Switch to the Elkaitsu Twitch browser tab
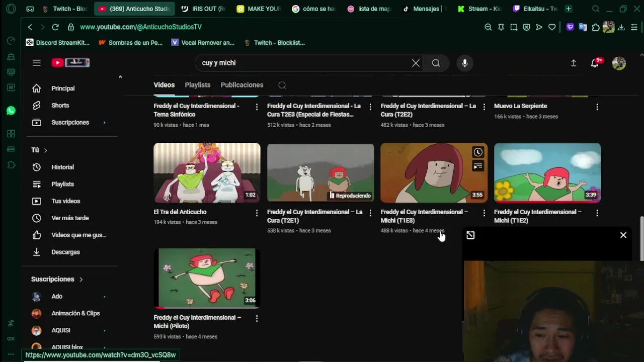The image size is (644, 362). point(534,9)
